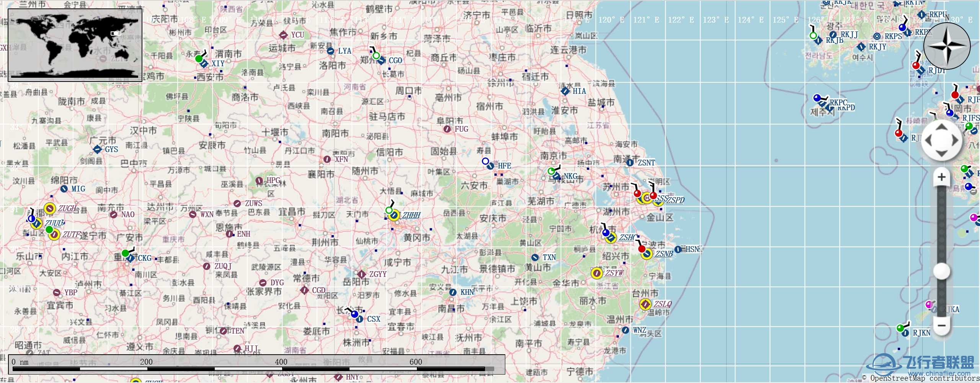Select the ZUQJ airport marker icon
Viewport: 980px width, 383px height.
207,266
